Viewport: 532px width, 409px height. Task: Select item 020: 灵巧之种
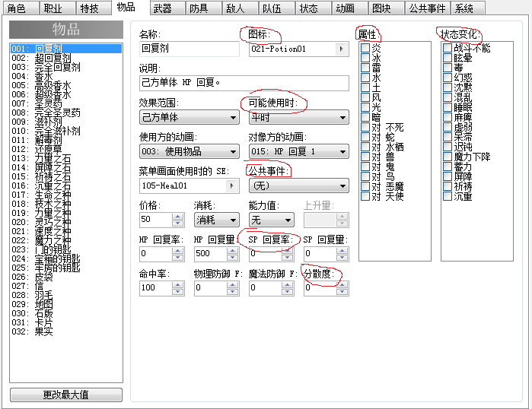coord(66,222)
